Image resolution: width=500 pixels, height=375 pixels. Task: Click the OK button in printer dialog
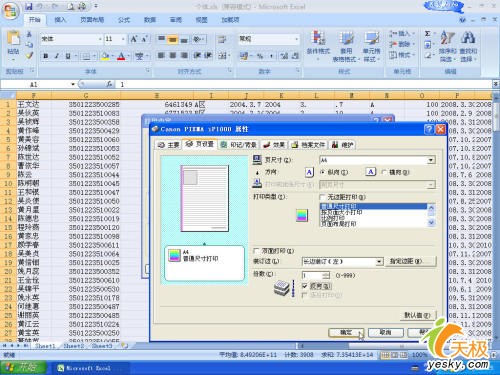pos(346,332)
